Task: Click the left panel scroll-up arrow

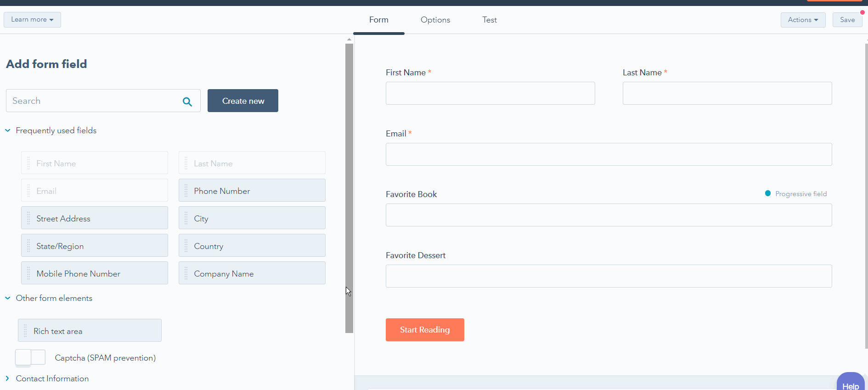Action: point(349,40)
